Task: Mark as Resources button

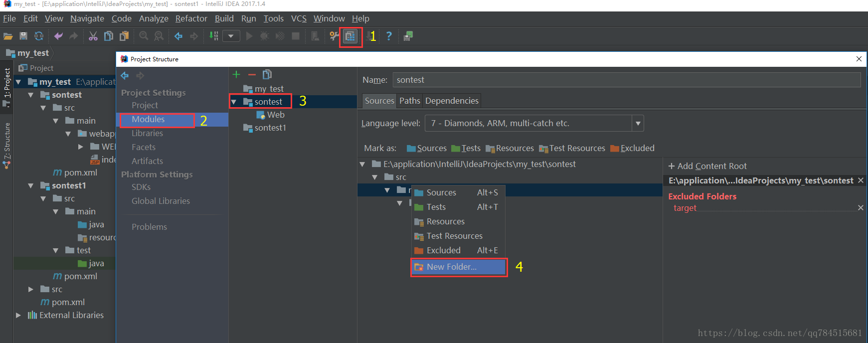Action: [x=510, y=148]
